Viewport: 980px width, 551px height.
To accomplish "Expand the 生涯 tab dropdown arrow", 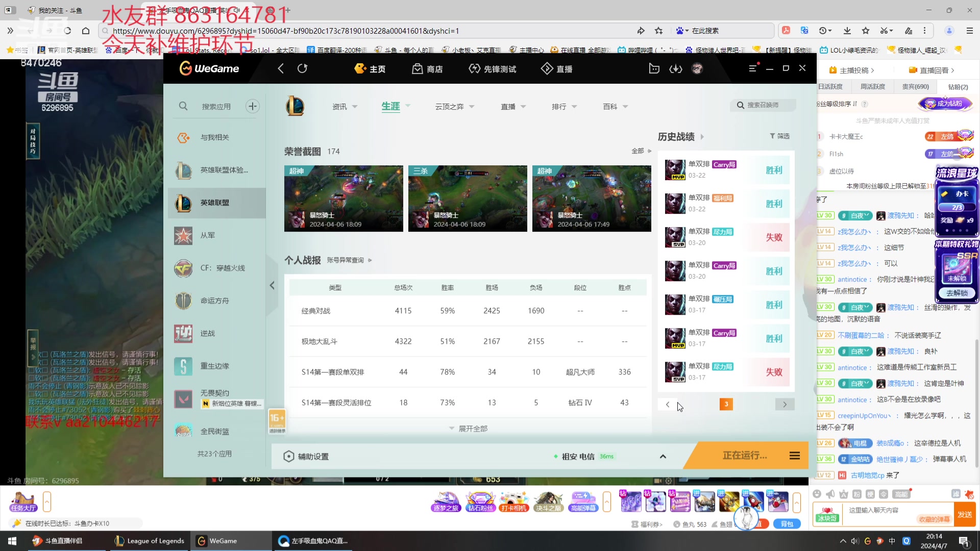I will 407,106.
